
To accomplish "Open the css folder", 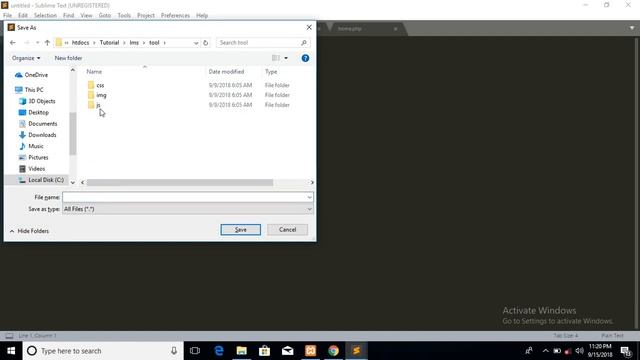I will [x=100, y=85].
